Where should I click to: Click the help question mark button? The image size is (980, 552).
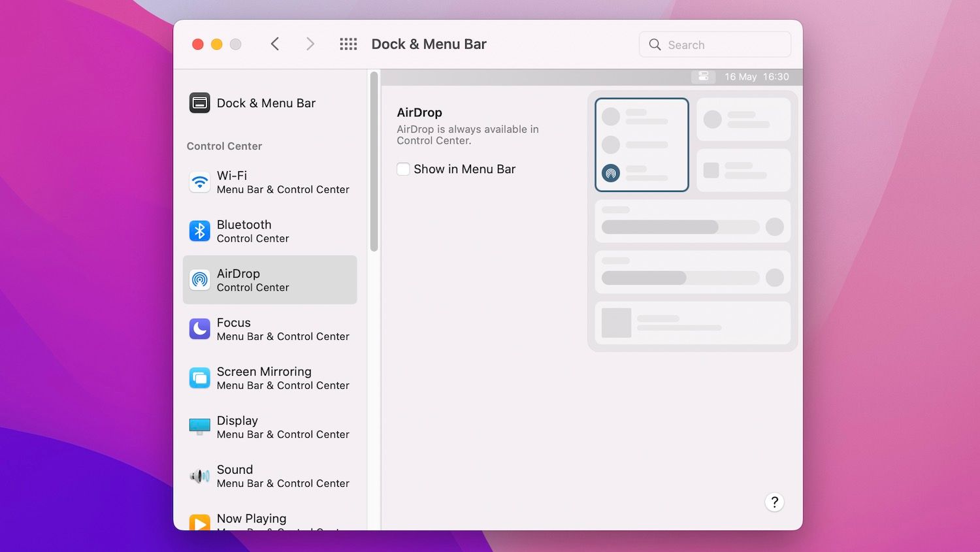tap(774, 502)
